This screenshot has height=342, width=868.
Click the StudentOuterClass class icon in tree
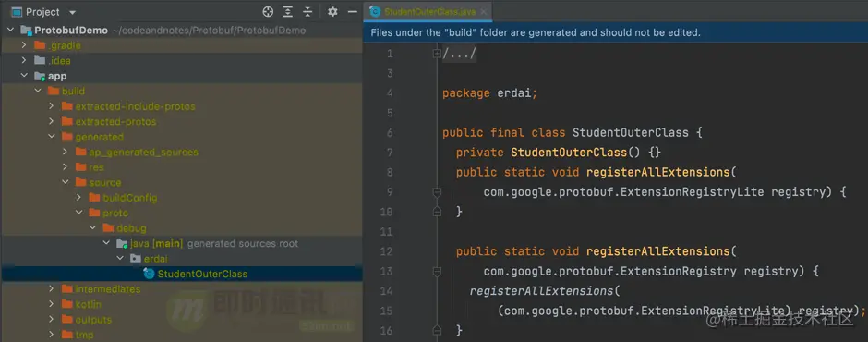(x=149, y=274)
